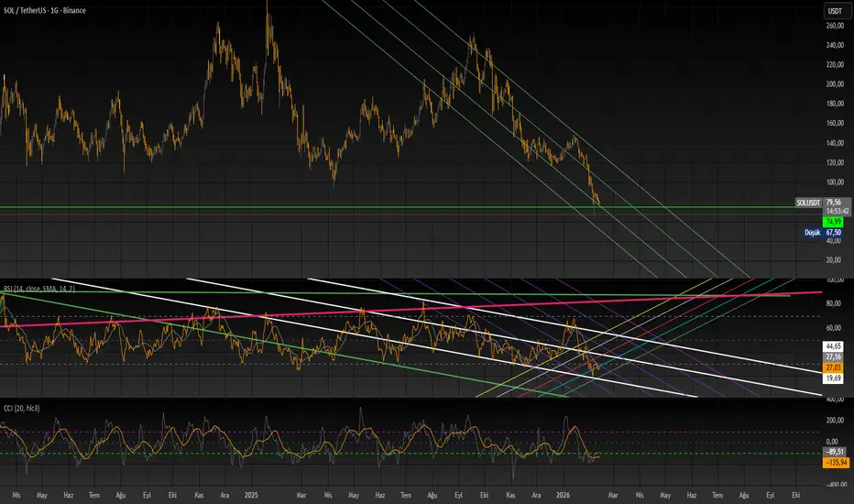This screenshot has width=854, height=504.
Task: Click the orange RSI tag showing 27,03
Action: tap(833, 366)
